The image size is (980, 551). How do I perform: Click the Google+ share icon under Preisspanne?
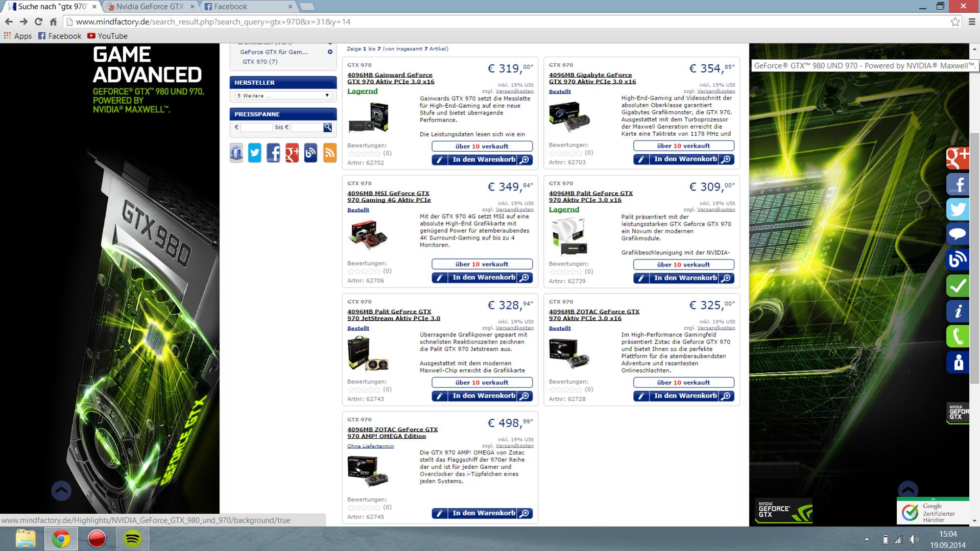(292, 153)
